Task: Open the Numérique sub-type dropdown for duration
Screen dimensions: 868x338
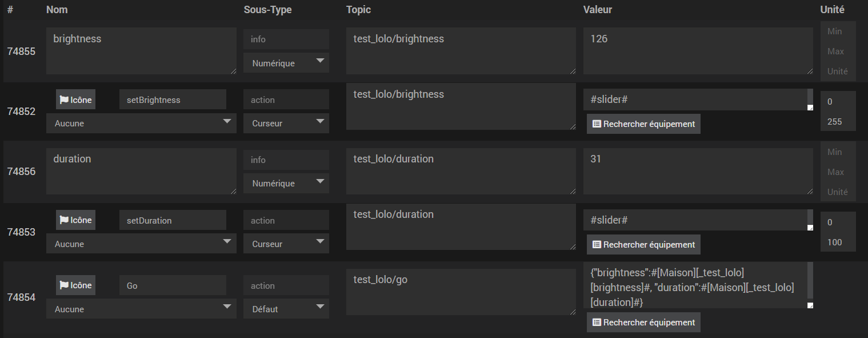Action: pos(286,183)
